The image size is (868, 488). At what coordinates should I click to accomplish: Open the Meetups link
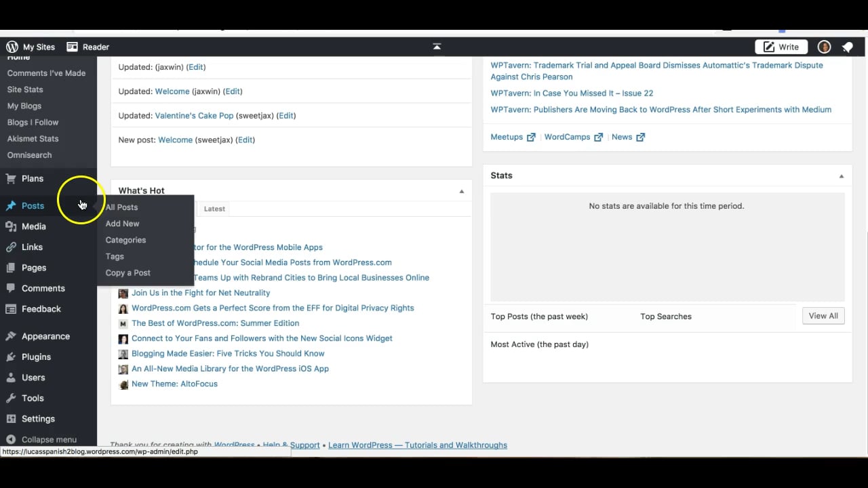(x=513, y=137)
